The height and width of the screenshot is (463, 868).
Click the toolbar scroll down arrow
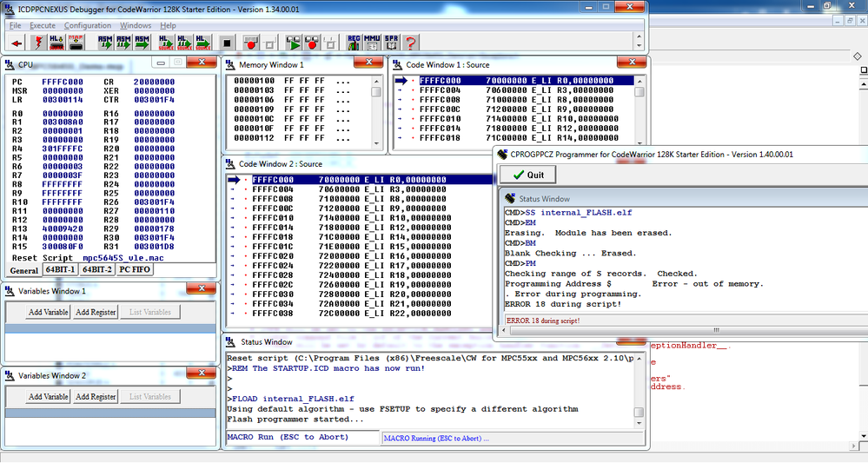pyautogui.click(x=639, y=46)
